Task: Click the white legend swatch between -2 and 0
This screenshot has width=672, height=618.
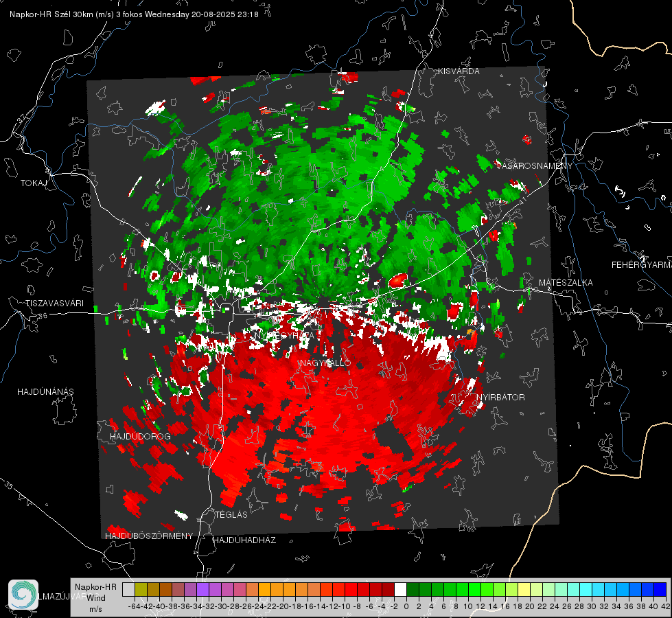Action: pyautogui.click(x=400, y=589)
